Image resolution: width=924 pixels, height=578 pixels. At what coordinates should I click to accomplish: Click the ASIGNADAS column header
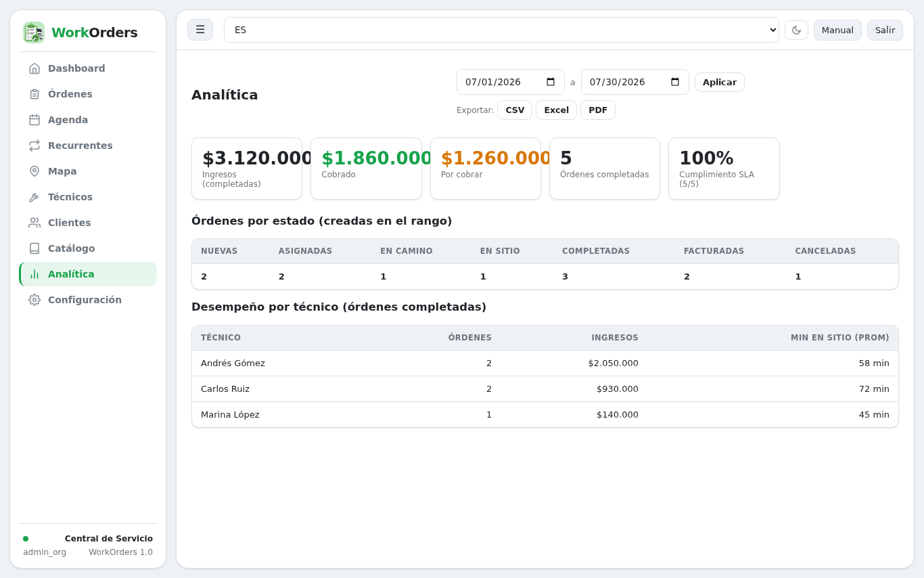pos(305,251)
